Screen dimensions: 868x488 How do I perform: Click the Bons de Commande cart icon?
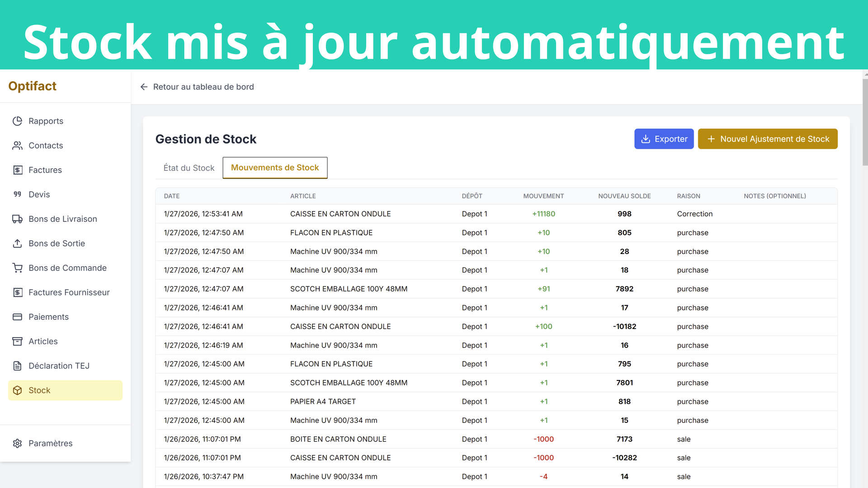(17, 268)
